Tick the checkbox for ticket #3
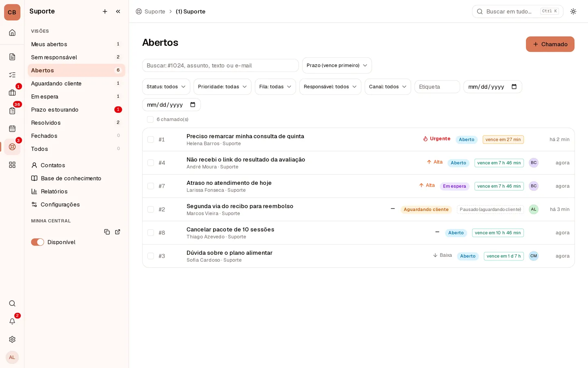Image resolution: width=588 pixels, height=368 pixels. click(151, 256)
